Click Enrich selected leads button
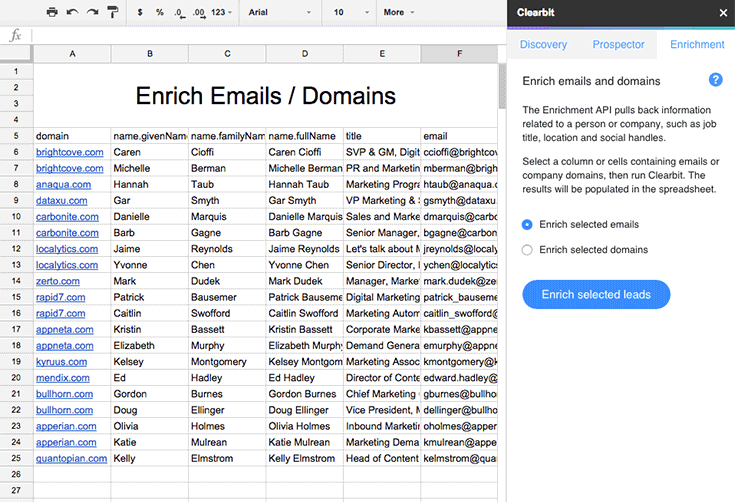 [x=596, y=294]
